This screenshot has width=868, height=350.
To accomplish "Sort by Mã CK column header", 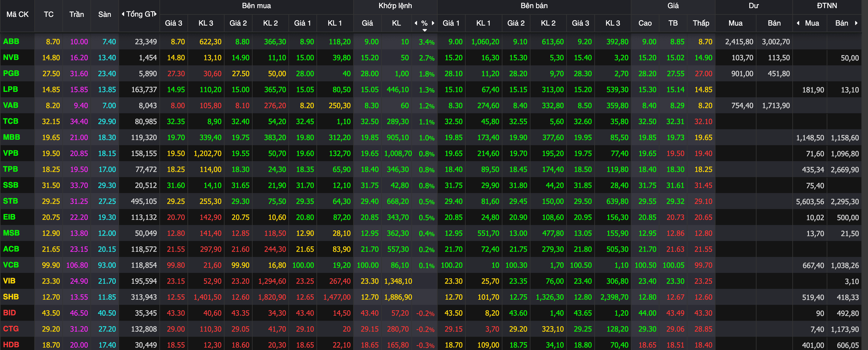I will tap(17, 14).
